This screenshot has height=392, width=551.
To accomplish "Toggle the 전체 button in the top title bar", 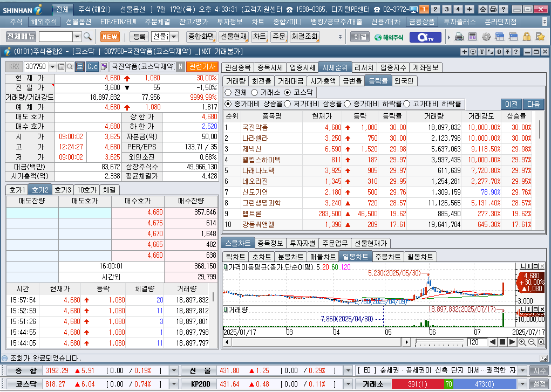I will pyautogui.click(x=62, y=10).
